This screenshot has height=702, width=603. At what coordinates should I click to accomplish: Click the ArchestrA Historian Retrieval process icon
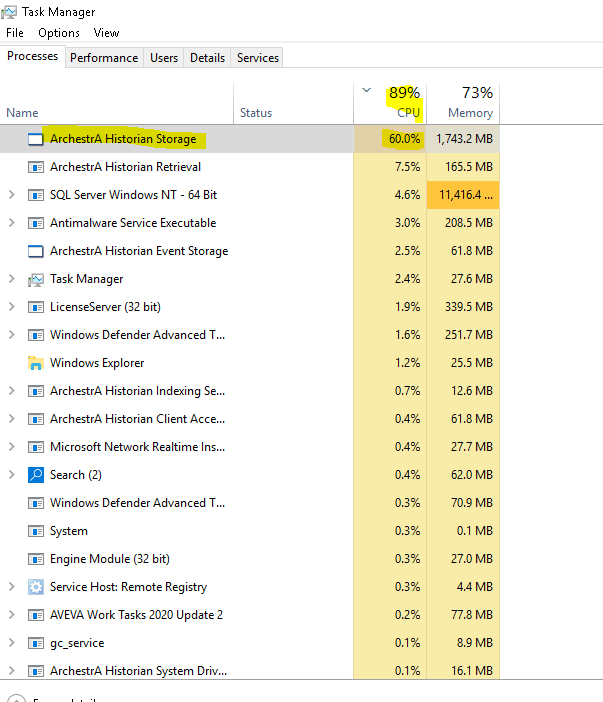(x=35, y=167)
